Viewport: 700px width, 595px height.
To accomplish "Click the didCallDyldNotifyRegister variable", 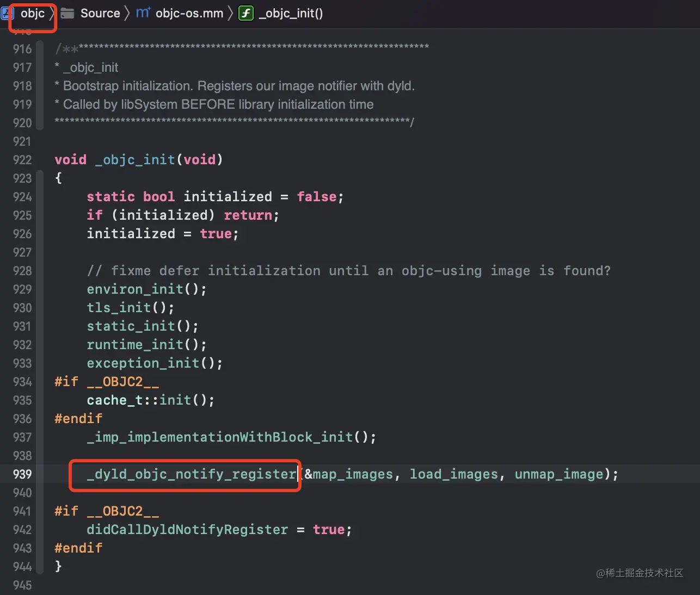I will tap(188, 530).
